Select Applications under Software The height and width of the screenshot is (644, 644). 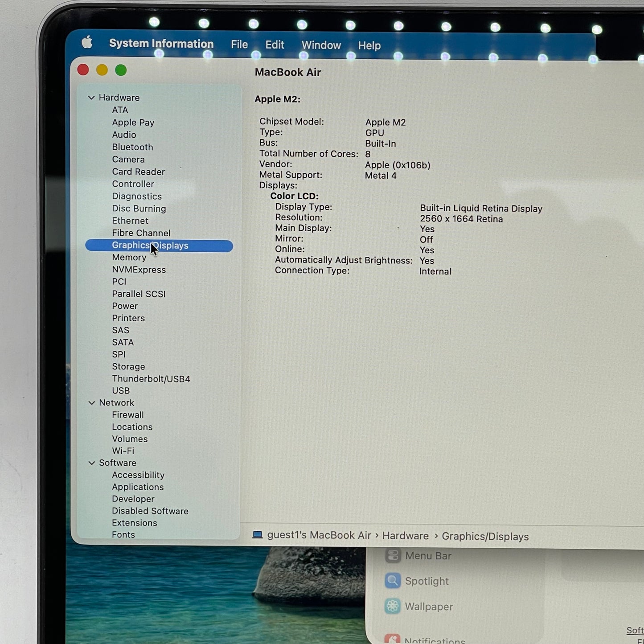click(x=138, y=487)
